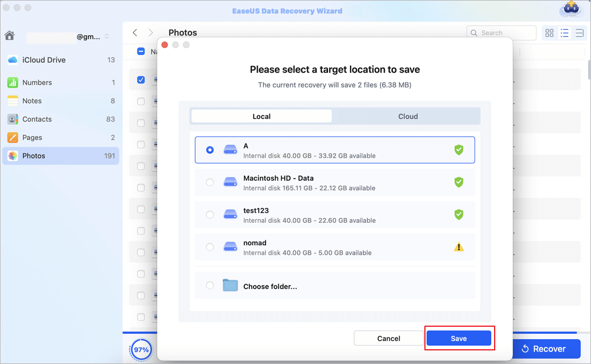This screenshot has height=364, width=591.
Task: Switch to the Cloud tab
Action: (x=408, y=116)
